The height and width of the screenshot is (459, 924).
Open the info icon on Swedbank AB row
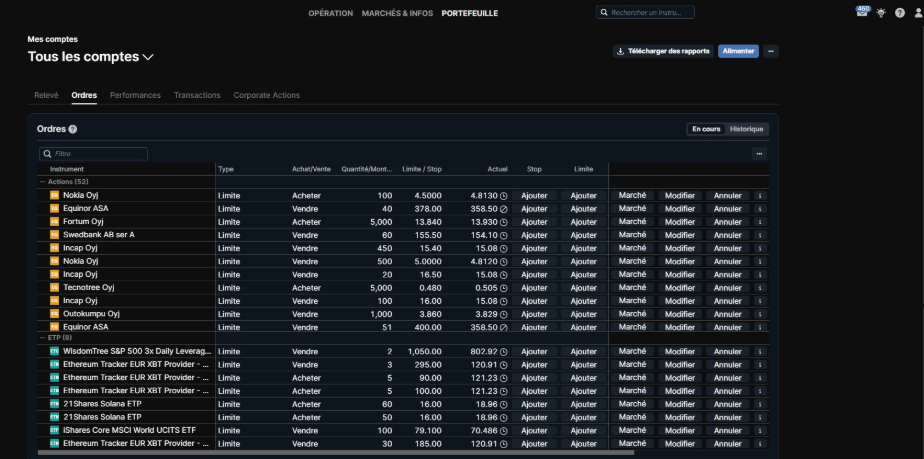click(759, 235)
